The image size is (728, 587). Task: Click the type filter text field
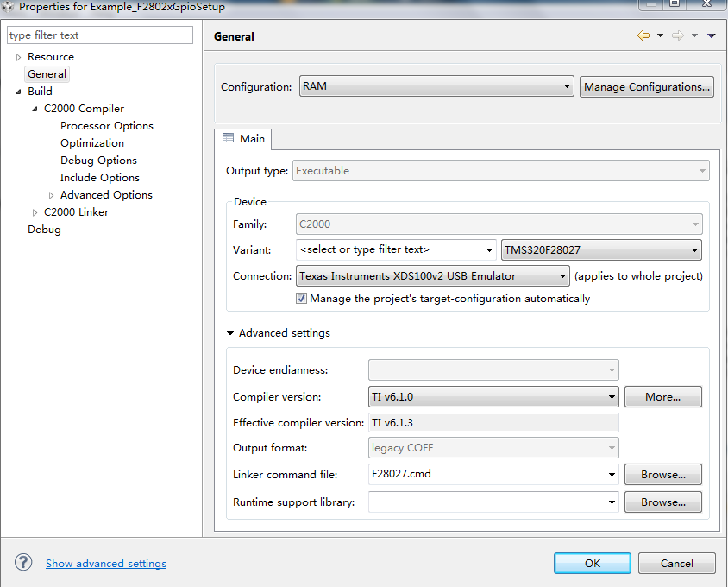coord(100,35)
